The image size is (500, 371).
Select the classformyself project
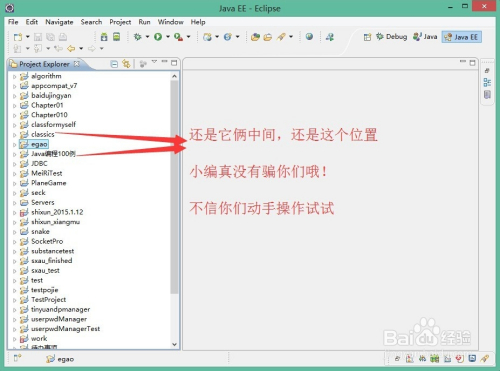click(48, 125)
